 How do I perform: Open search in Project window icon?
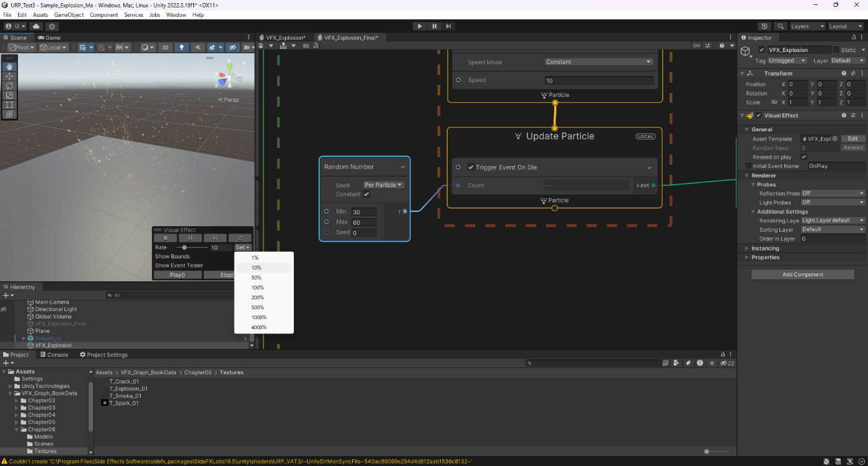[x=665, y=363]
